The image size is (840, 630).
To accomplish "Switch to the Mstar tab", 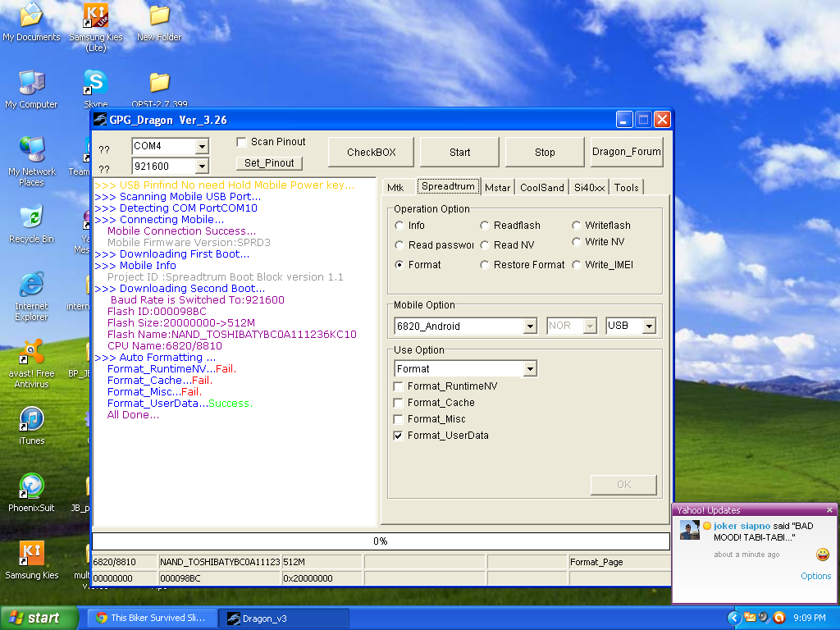I will pyautogui.click(x=497, y=188).
